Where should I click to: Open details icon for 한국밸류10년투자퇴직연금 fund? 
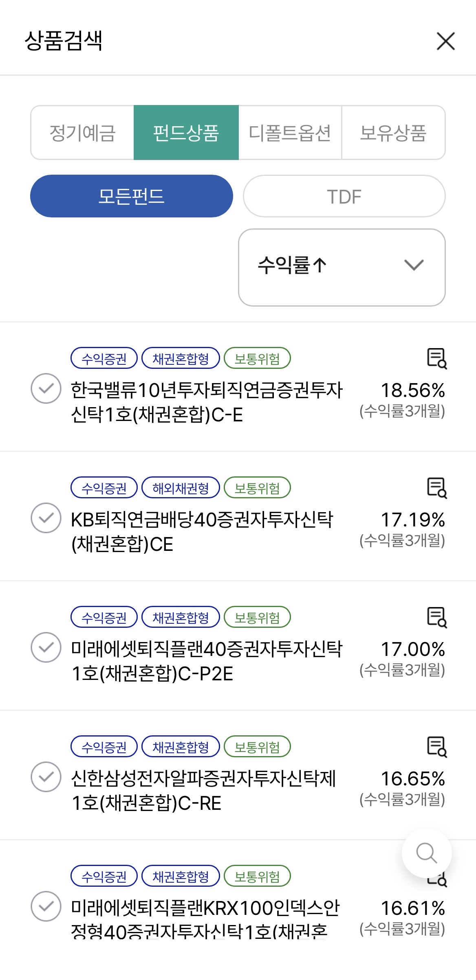[436, 358]
